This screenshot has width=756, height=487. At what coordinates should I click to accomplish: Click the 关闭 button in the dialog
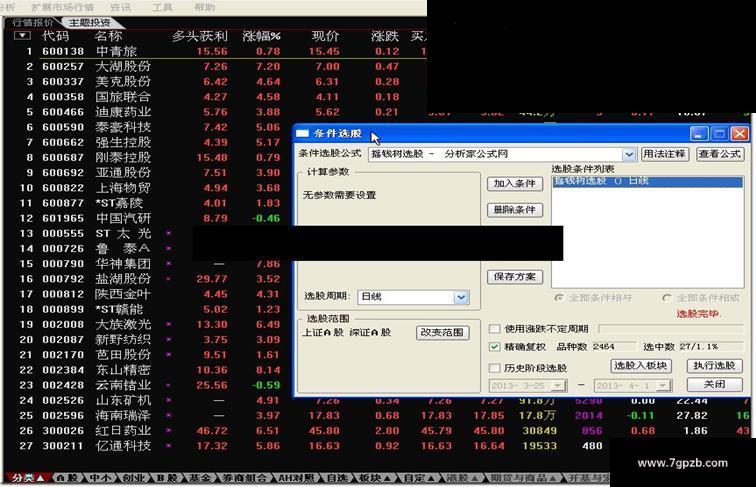(715, 384)
